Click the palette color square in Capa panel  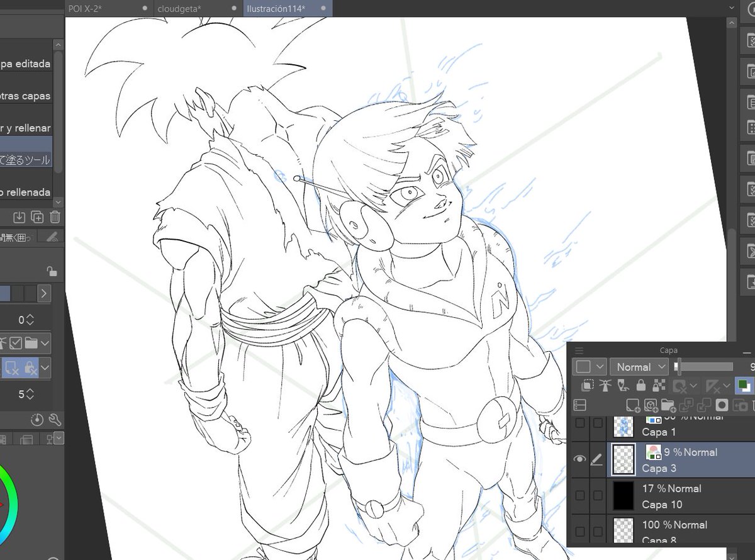coord(583,367)
